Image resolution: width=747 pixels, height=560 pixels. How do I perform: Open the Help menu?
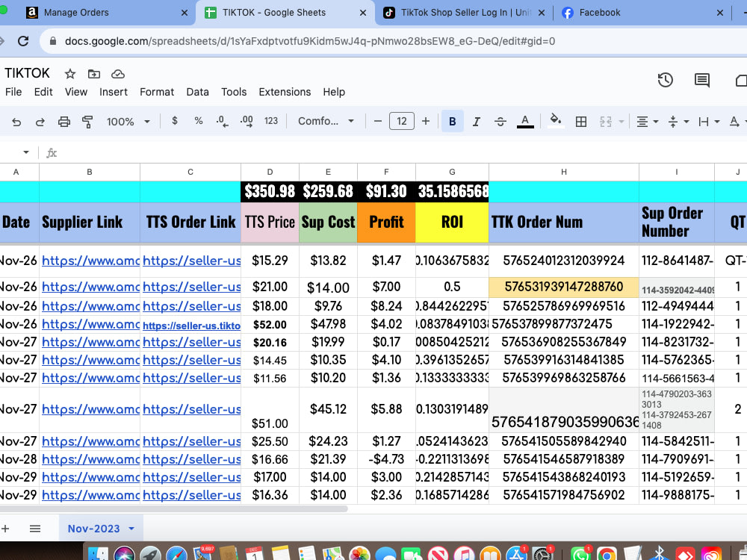click(x=334, y=92)
